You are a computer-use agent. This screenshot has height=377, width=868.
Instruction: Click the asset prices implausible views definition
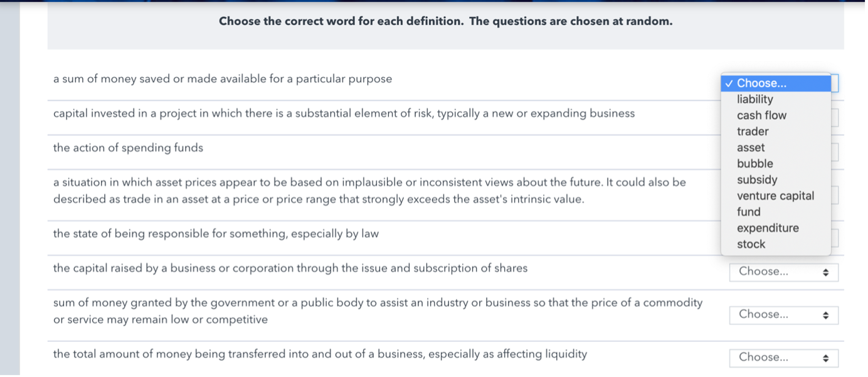tap(369, 191)
